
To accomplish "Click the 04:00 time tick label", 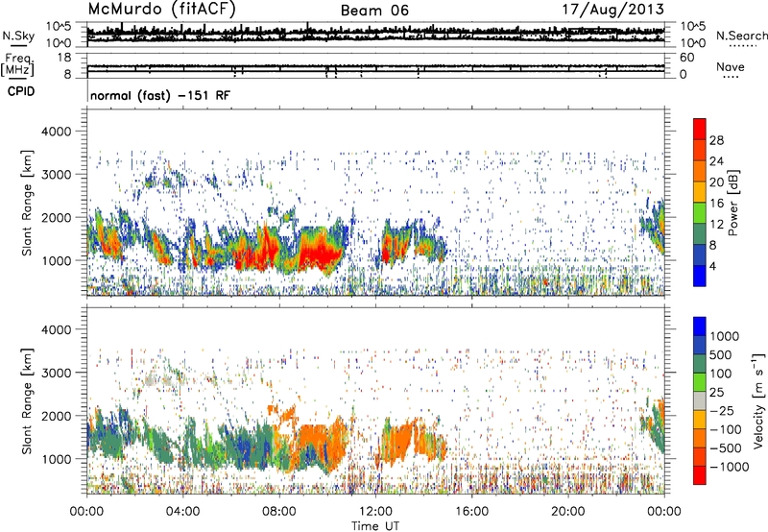I will point(182,512).
